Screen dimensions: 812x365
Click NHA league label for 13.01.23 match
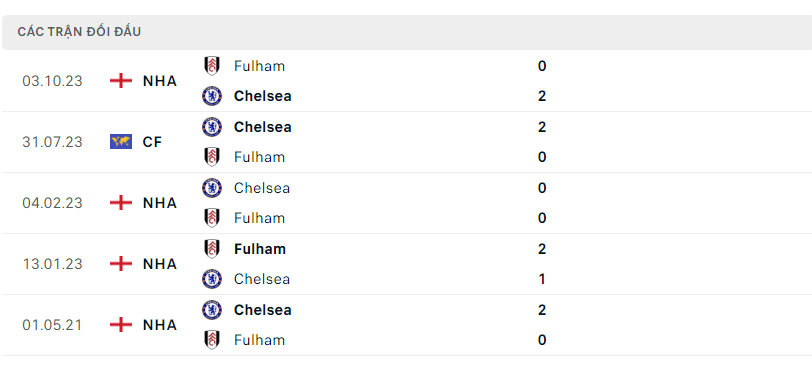(160, 264)
